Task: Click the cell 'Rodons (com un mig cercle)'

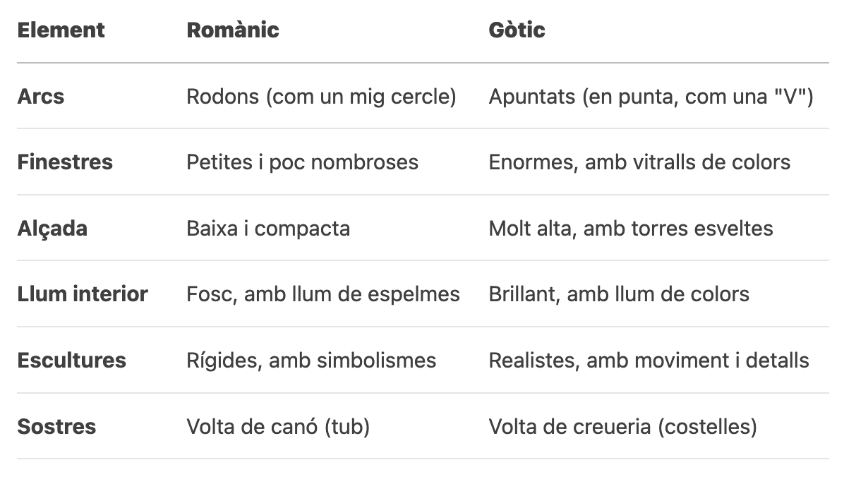Action: coord(321,96)
